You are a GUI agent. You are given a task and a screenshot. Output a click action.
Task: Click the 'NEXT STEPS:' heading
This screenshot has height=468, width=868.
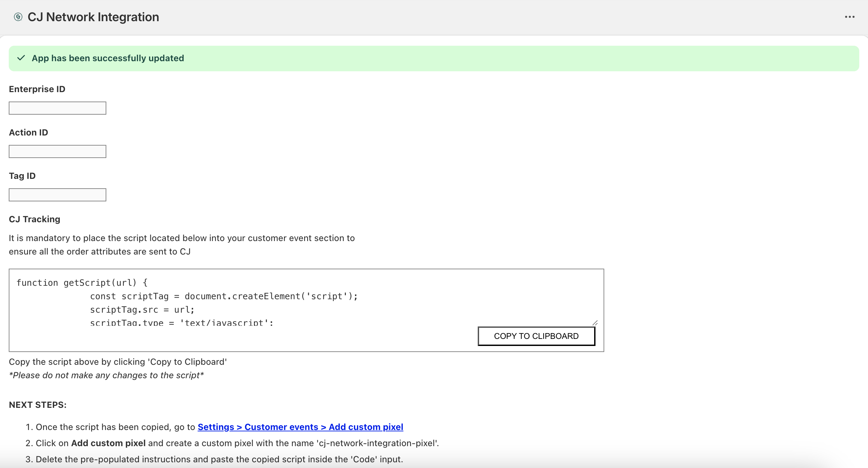pos(38,405)
